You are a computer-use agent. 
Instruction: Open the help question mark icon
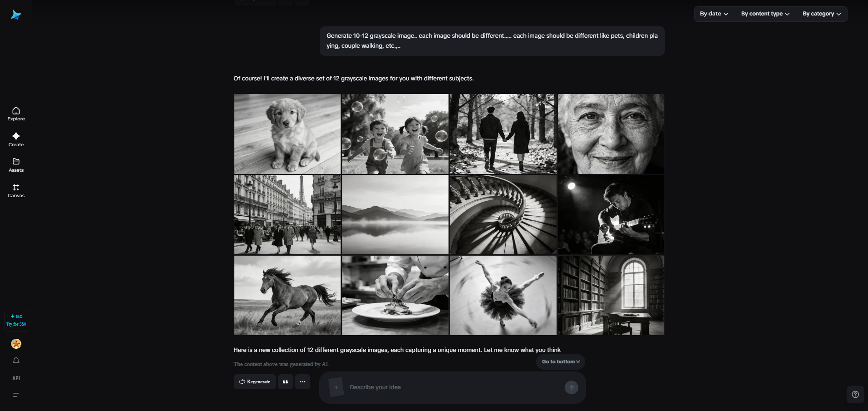(x=855, y=394)
